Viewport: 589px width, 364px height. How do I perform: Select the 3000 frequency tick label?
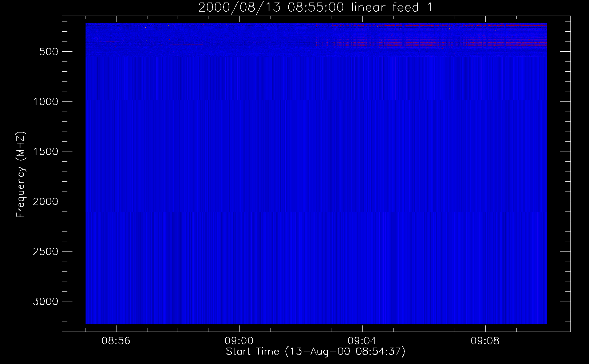(x=46, y=301)
